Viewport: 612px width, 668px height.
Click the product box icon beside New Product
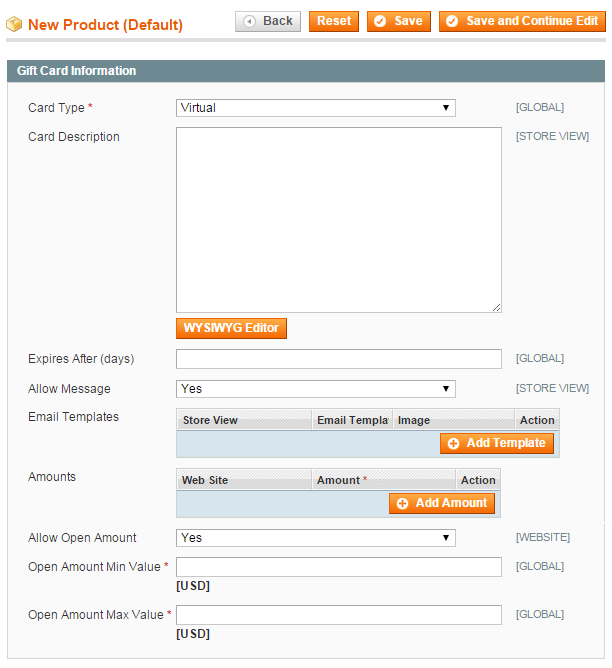[x=14, y=24]
